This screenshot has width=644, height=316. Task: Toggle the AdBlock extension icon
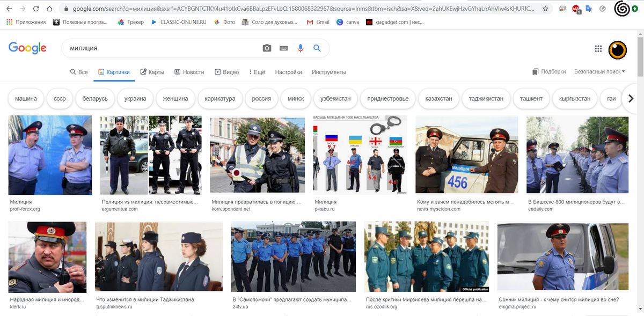pos(575,9)
